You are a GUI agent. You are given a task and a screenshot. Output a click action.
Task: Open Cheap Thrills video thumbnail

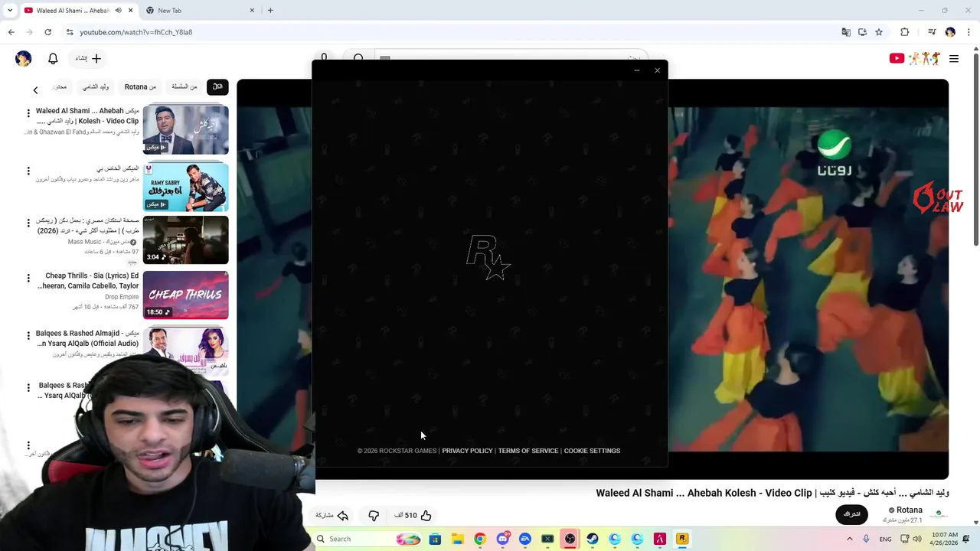(185, 295)
